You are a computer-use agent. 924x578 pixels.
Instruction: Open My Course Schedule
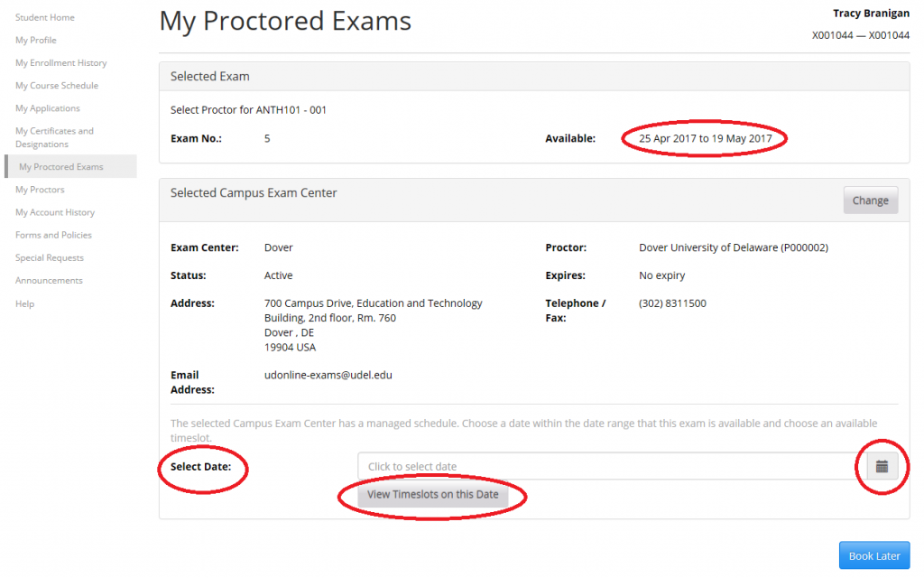point(57,86)
